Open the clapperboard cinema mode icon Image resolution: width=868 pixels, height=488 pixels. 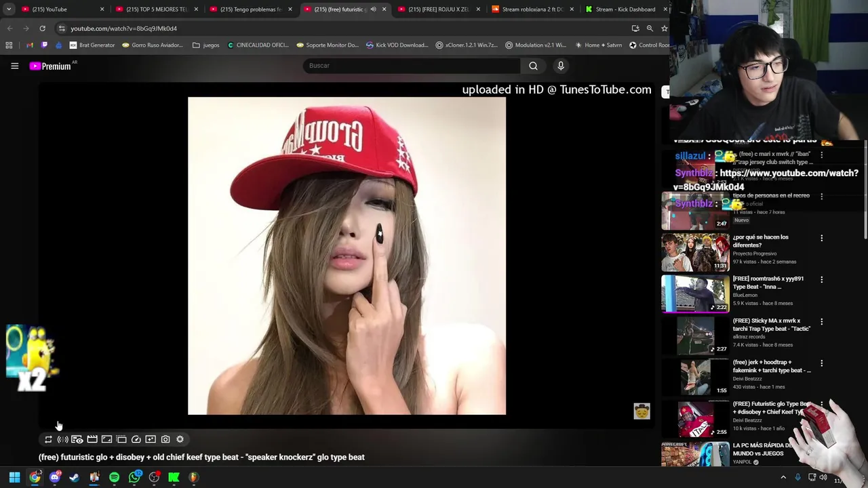[x=92, y=439]
